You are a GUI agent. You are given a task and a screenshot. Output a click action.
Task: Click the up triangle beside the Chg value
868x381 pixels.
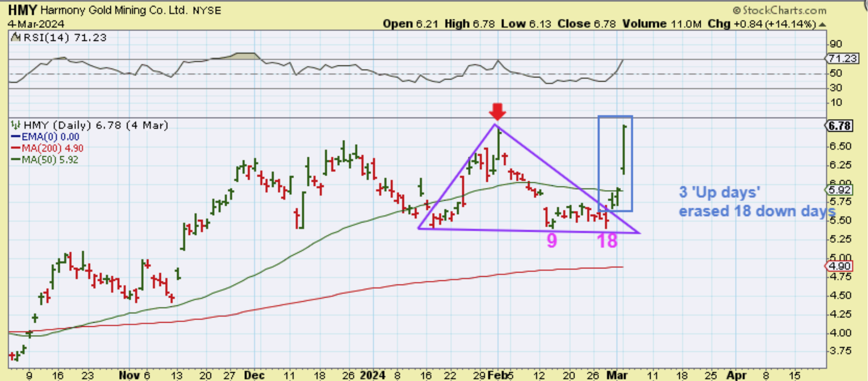click(823, 24)
